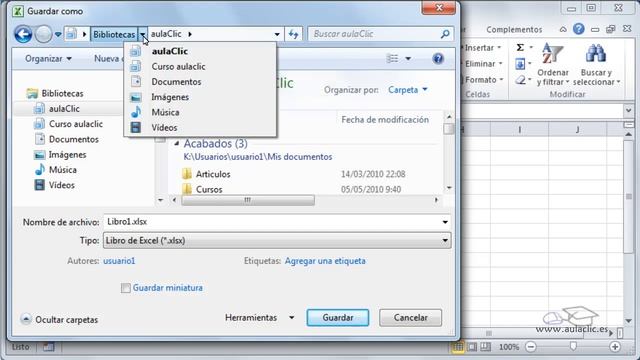Open the Complementos ribbon tab in Excel

(x=514, y=29)
